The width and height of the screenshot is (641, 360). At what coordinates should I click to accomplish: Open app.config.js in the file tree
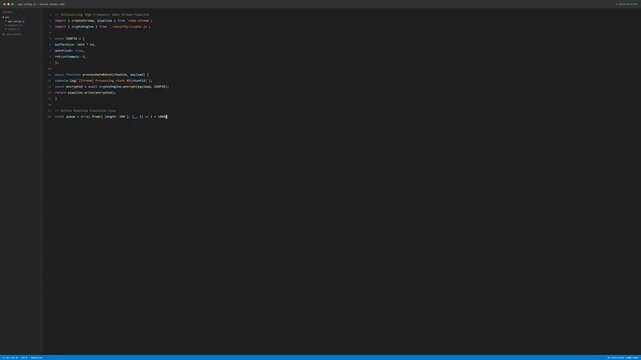(x=15, y=21)
